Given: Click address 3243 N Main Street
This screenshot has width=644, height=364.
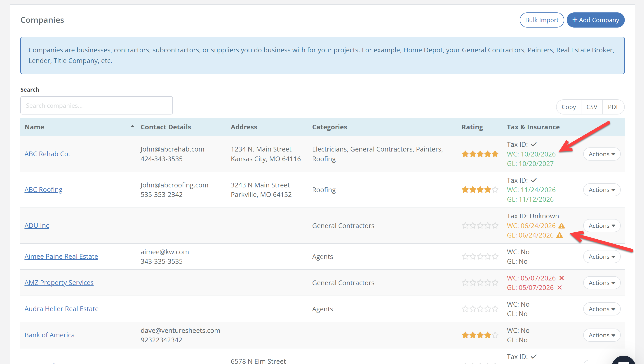Looking at the screenshot, I should point(260,185).
